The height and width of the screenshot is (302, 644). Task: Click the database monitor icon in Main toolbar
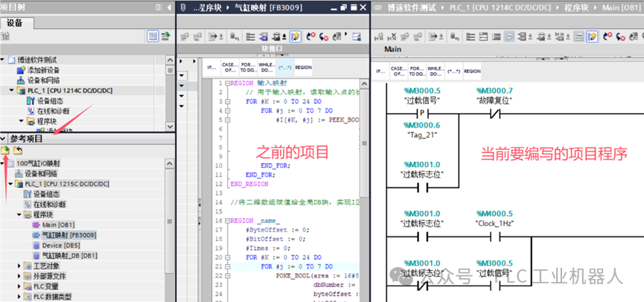click(x=455, y=36)
